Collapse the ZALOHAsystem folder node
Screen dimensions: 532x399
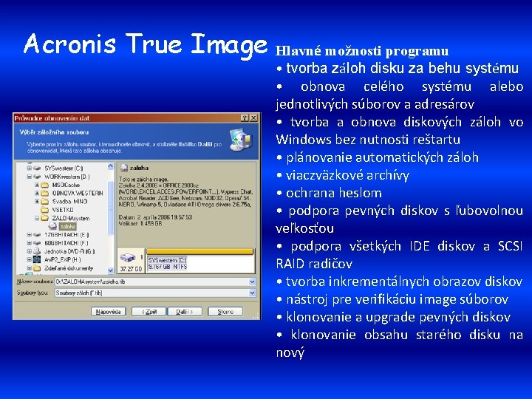pos(37,218)
